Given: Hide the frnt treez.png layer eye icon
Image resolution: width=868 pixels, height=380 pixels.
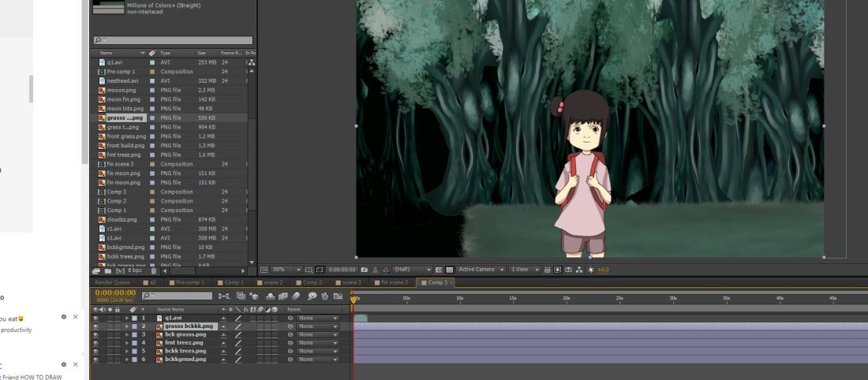Looking at the screenshot, I should (x=95, y=343).
